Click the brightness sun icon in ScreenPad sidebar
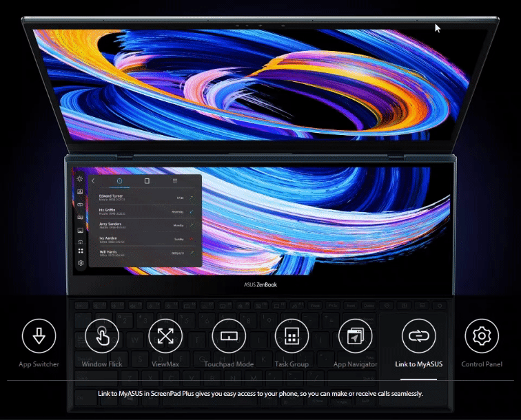The image size is (521, 420). [x=80, y=178]
